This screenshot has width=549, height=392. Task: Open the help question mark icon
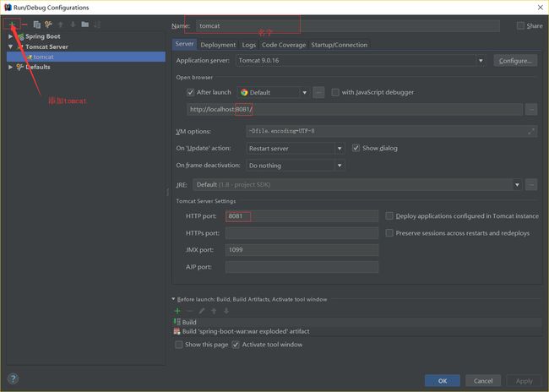pyautogui.click(x=13, y=378)
